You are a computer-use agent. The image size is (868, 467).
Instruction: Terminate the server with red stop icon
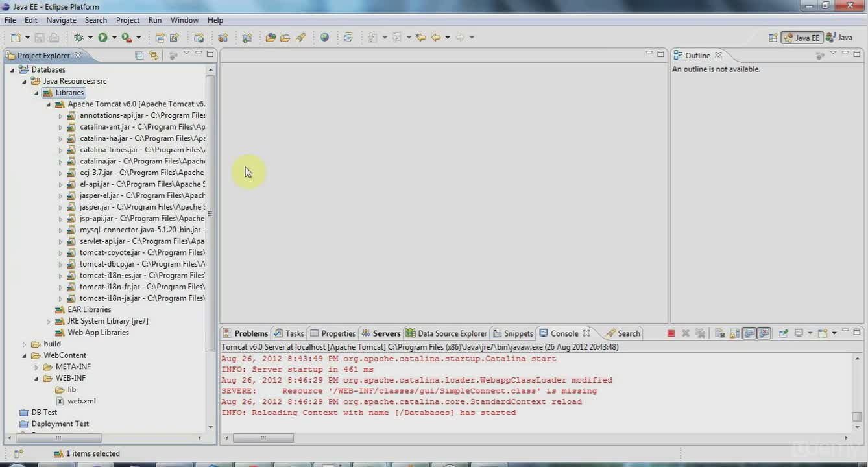click(x=671, y=333)
